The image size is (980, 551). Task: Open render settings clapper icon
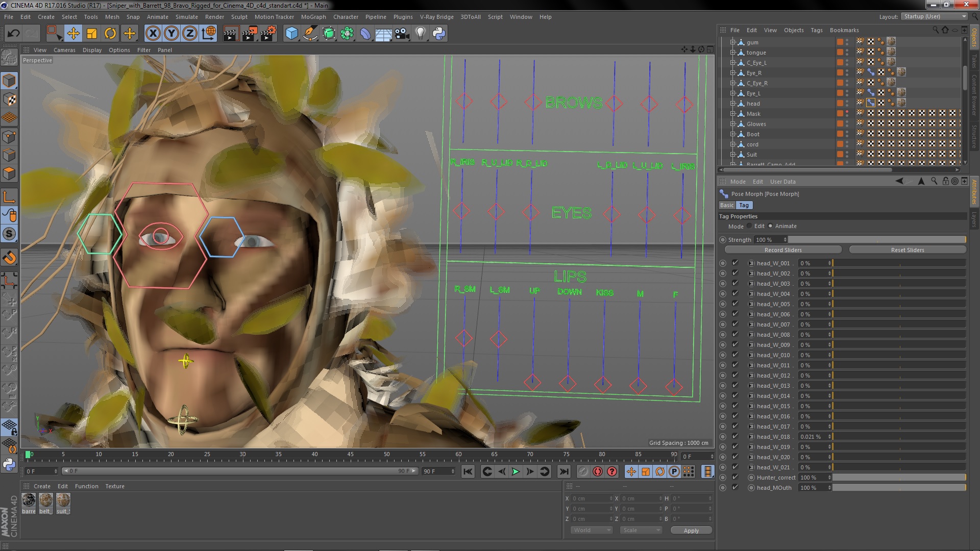268,34
